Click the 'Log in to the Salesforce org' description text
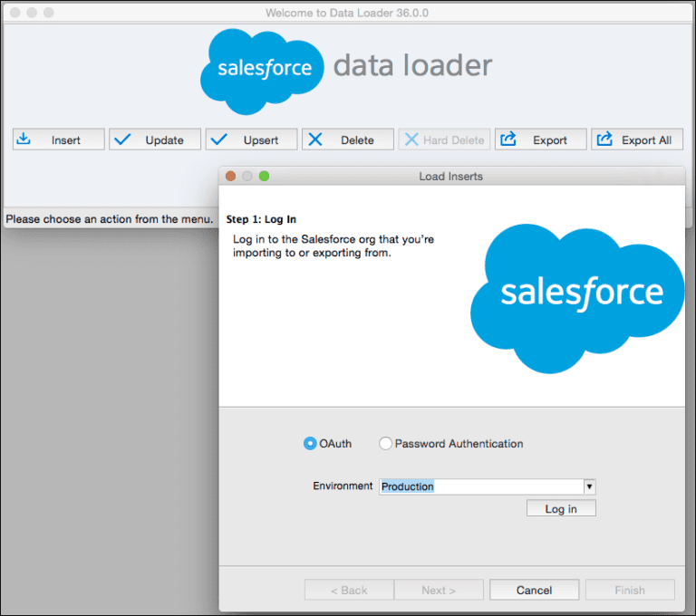 (x=333, y=245)
